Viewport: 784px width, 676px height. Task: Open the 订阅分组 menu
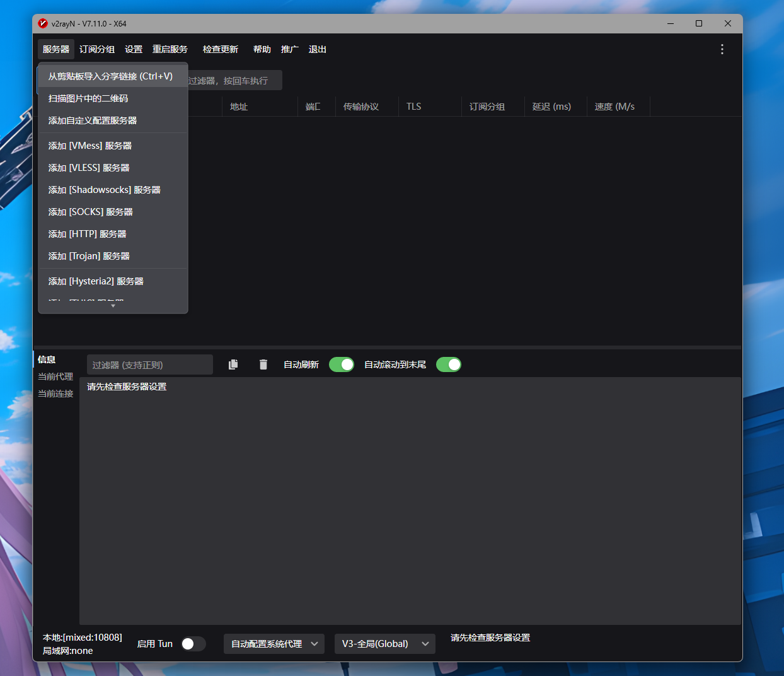tap(97, 49)
